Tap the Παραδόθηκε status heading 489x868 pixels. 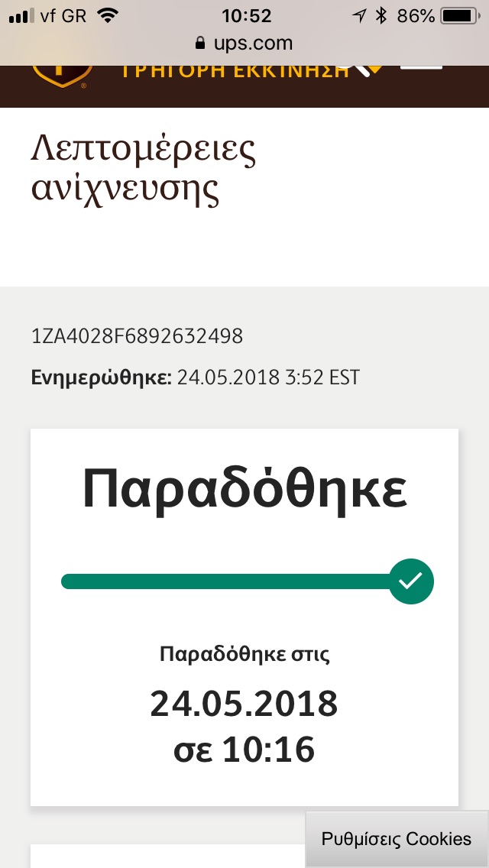(244, 490)
